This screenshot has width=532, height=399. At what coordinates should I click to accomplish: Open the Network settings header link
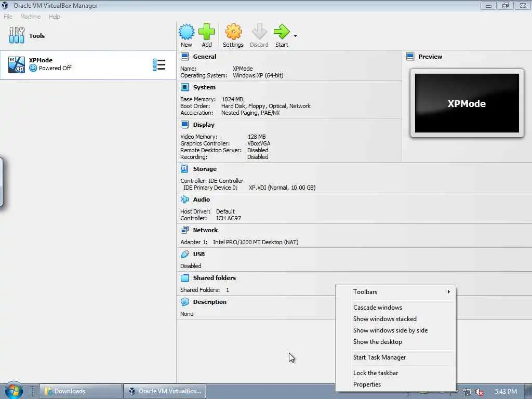click(205, 230)
